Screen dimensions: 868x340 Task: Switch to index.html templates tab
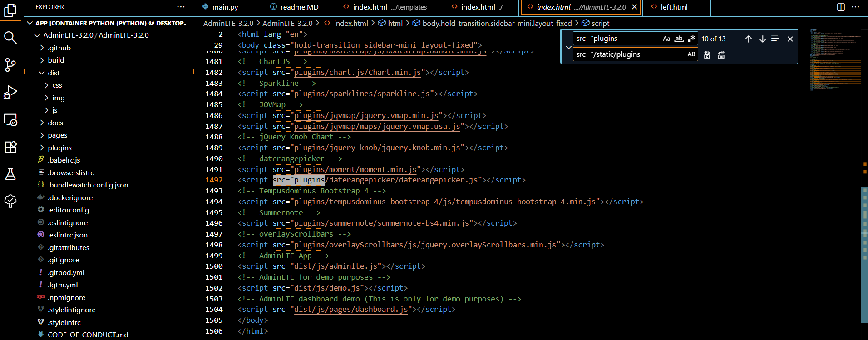tap(389, 7)
